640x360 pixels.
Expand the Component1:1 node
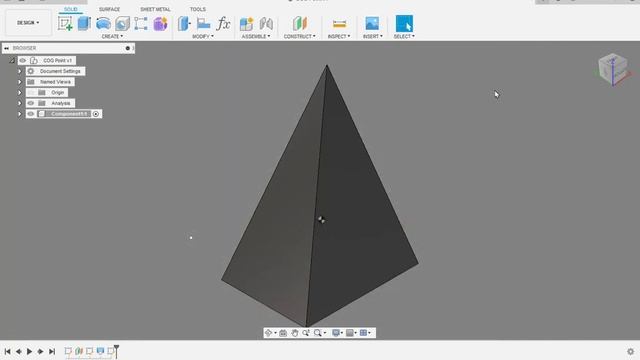coord(20,114)
